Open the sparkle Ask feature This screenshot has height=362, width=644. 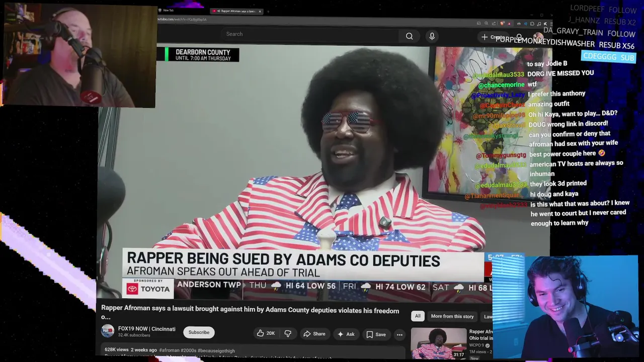pos(346,334)
